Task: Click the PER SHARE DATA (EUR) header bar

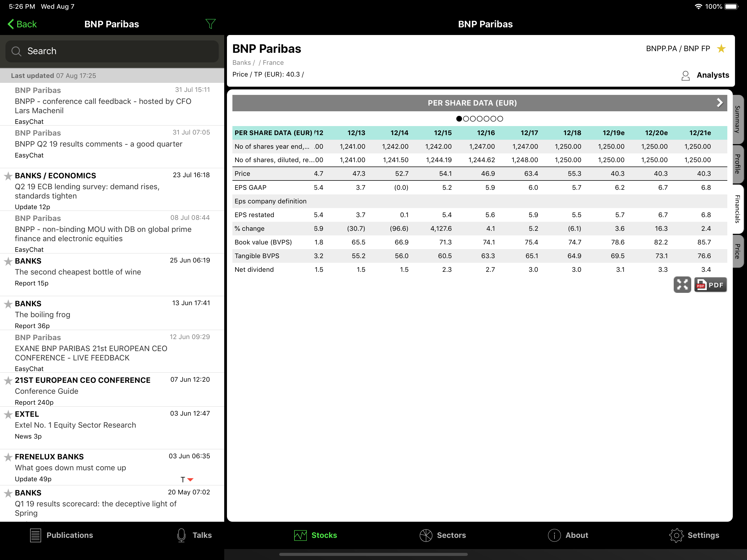Action: click(480, 103)
